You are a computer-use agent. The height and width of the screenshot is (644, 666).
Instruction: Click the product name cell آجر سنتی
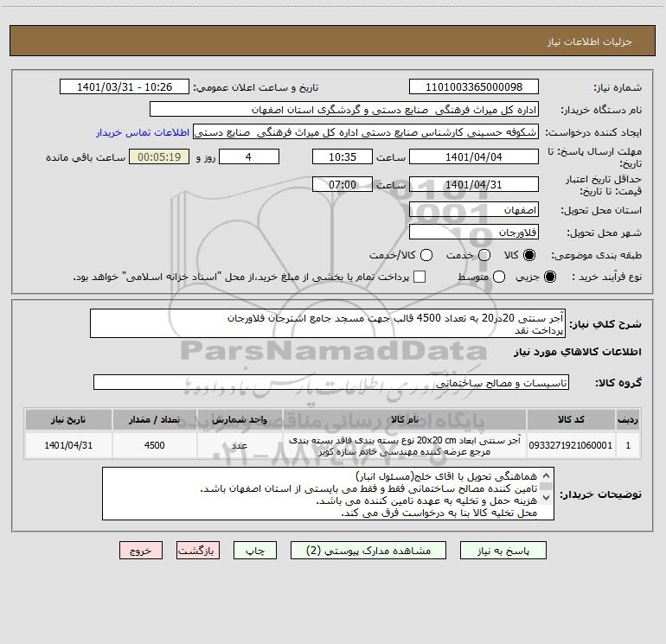tap(405, 445)
